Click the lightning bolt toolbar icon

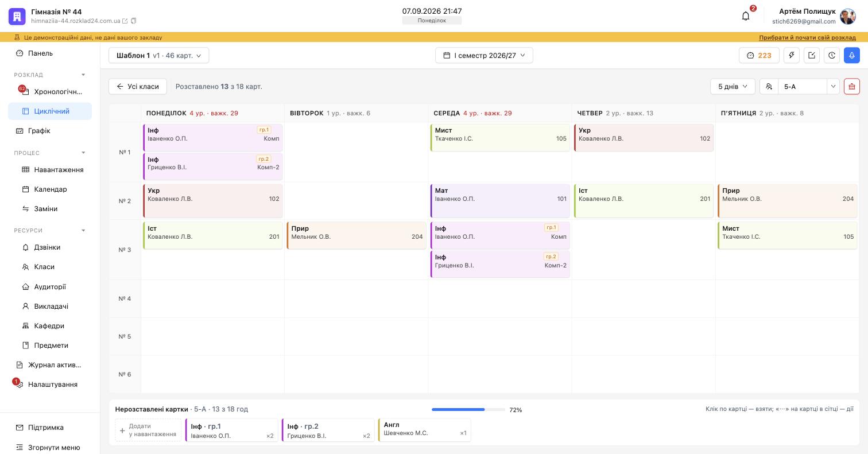[x=792, y=55]
